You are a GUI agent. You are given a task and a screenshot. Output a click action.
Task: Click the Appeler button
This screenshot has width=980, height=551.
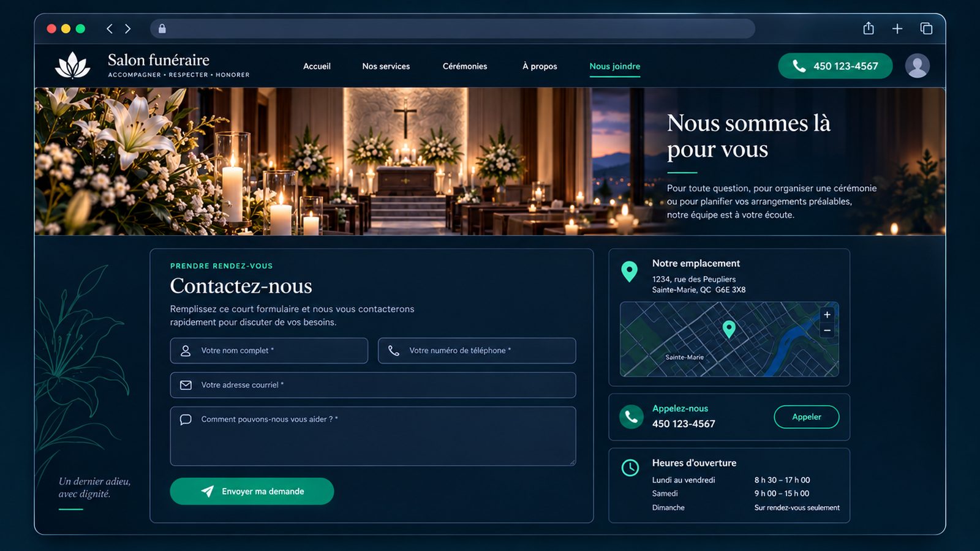point(807,417)
